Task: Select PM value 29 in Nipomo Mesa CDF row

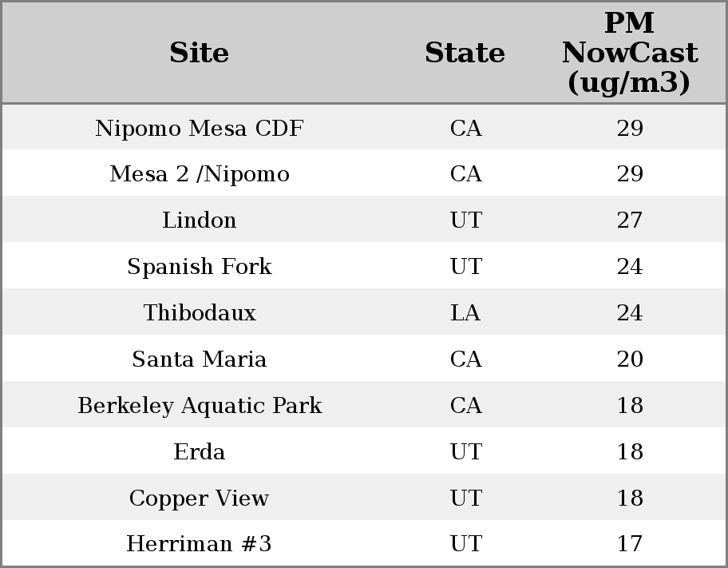Action: pos(630,129)
